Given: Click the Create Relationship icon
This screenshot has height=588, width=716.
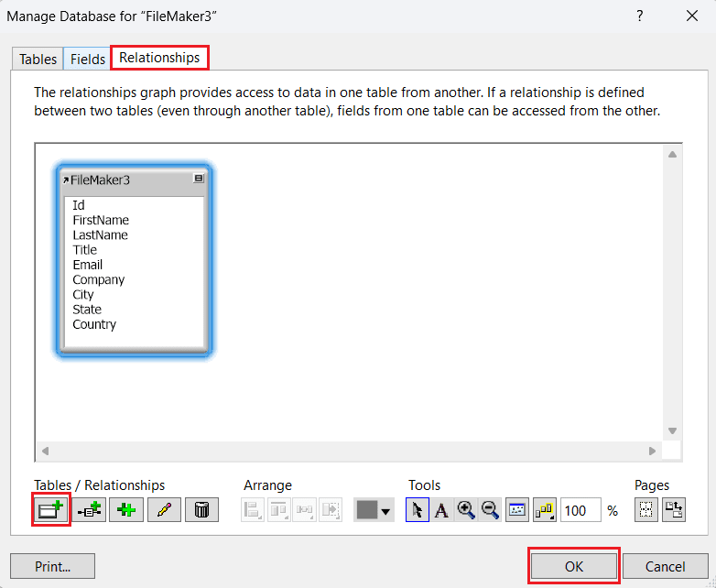Looking at the screenshot, I should [x=89, y=510].
